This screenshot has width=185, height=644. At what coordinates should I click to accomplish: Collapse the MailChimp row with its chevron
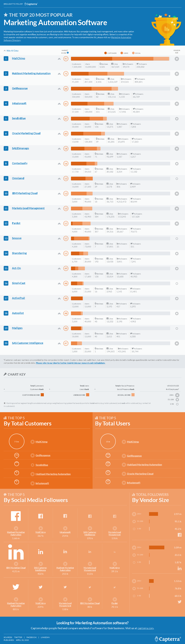[x=59, y=59]
